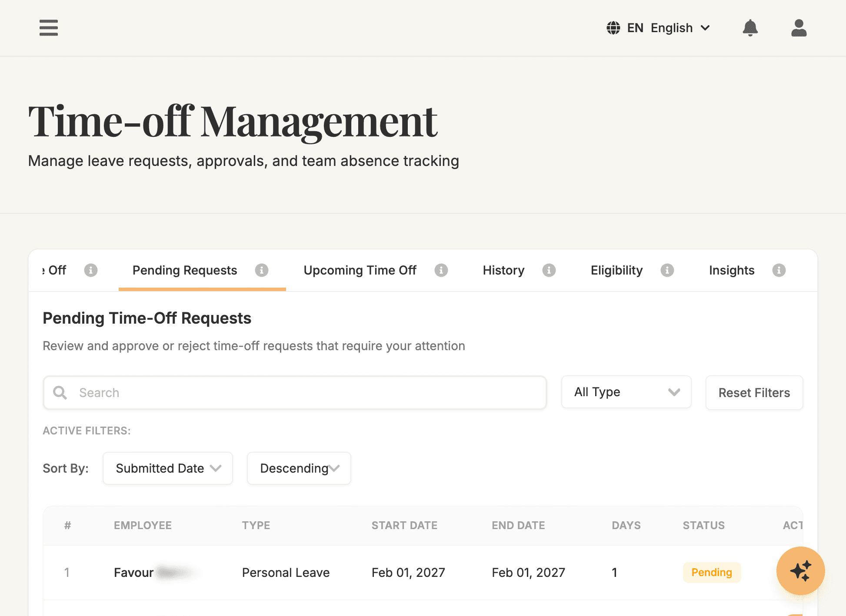Open the All Type filter dropdown
The height and width of the screenshot is (616, 846).
click(x=626, y=392)
